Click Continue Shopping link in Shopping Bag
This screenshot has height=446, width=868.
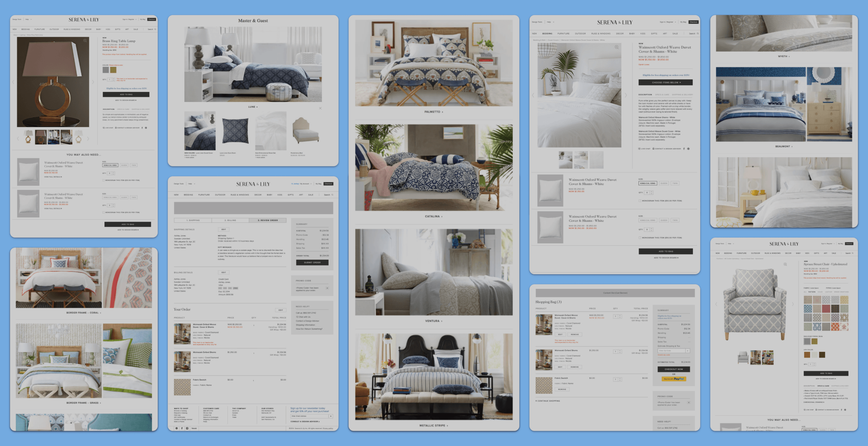click(548, 401)
